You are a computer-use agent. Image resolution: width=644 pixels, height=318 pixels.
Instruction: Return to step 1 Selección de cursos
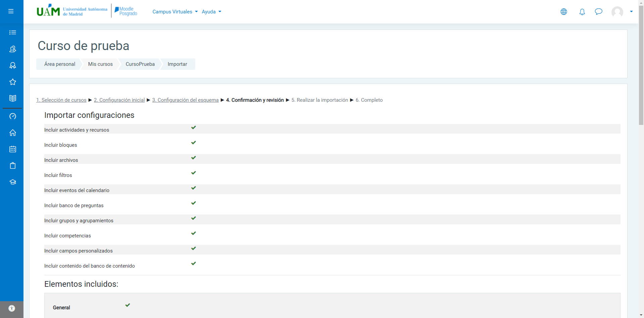tap(61, 100)
